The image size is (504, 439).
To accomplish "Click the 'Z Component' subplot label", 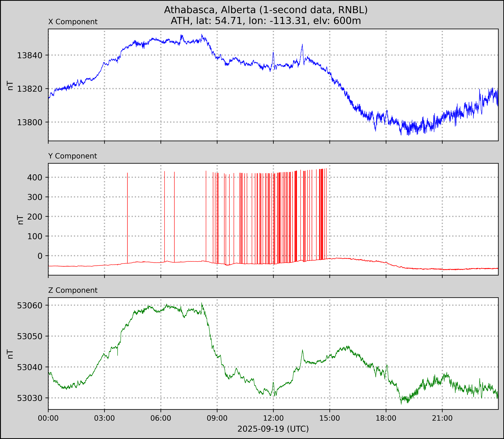I will (73, 290).
